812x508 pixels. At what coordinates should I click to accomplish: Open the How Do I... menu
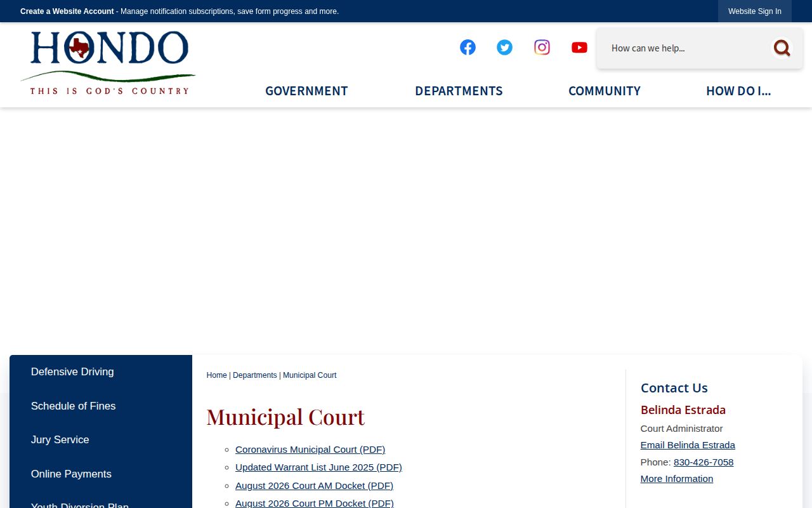click(x=738, y=91)
